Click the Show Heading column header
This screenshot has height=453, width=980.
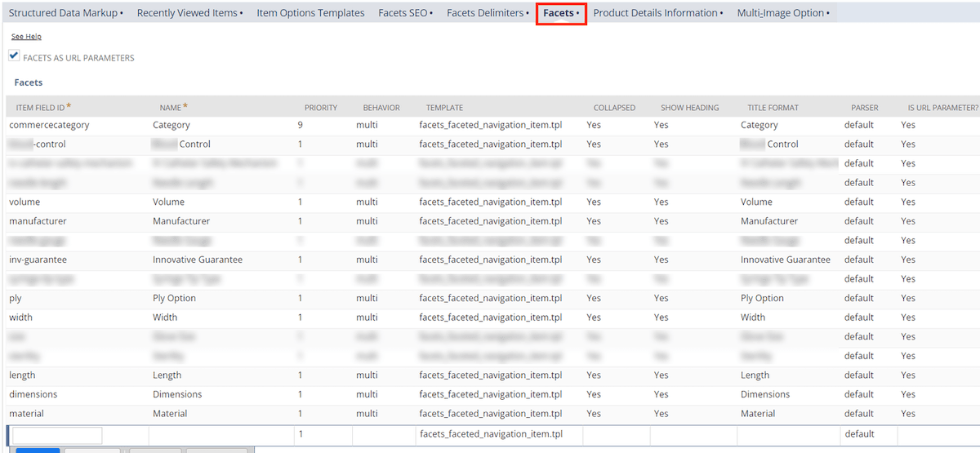coord(690,108)
